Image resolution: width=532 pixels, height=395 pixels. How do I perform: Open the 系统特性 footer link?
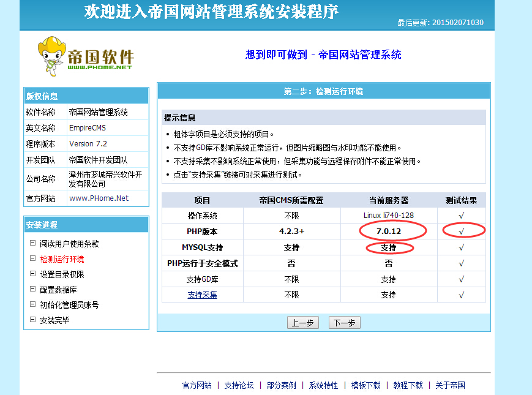click(323, 385)
